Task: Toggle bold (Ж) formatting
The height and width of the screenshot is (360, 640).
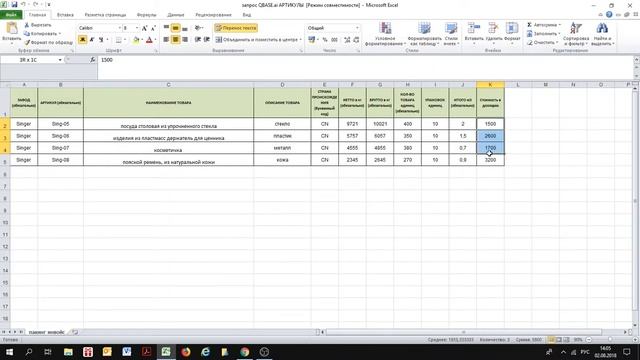Action: click(82, 40)
